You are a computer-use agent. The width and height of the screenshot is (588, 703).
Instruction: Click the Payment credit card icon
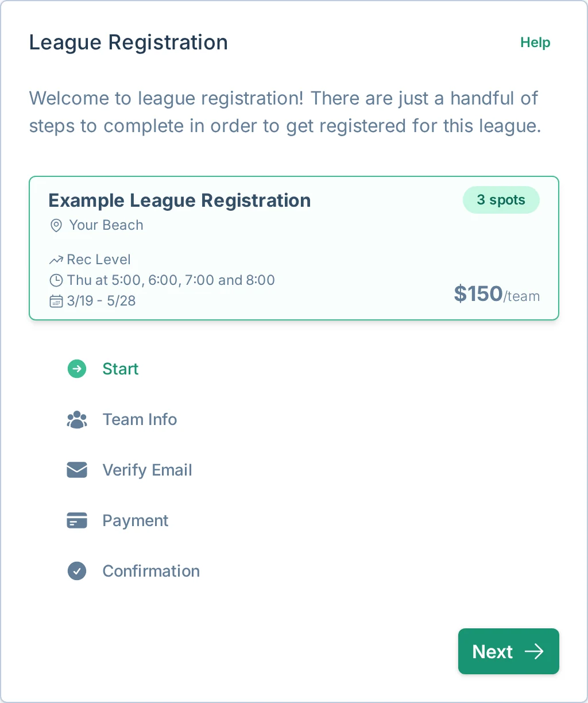76,520
